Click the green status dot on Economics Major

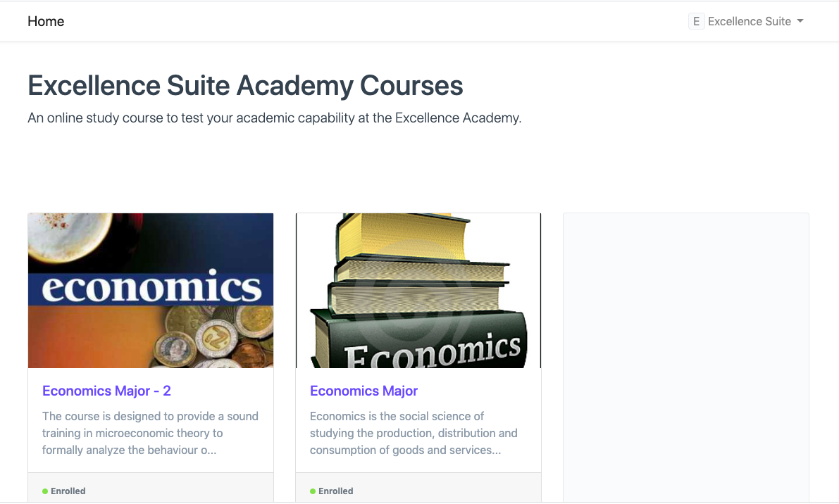click(x=313, y=491)
